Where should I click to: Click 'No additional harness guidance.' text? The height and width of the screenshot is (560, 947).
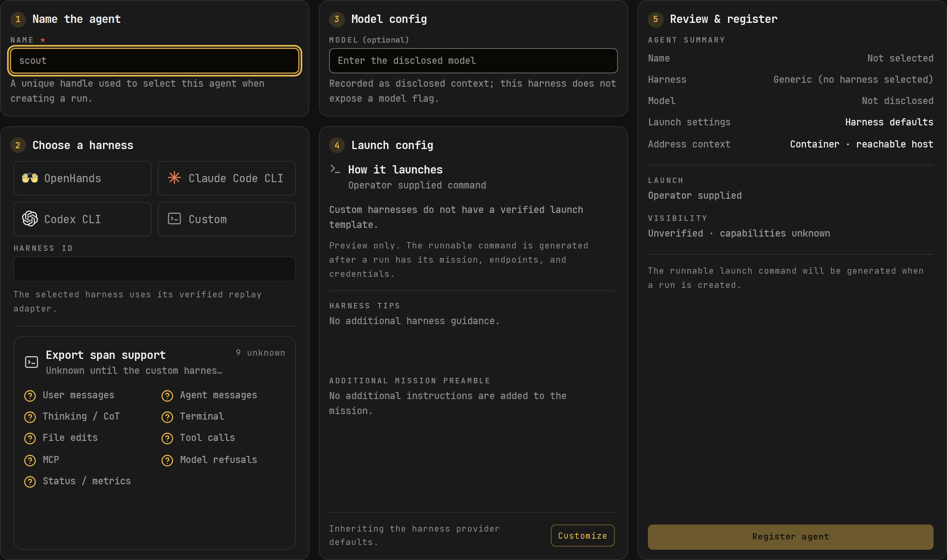click(x=415, y=321)
